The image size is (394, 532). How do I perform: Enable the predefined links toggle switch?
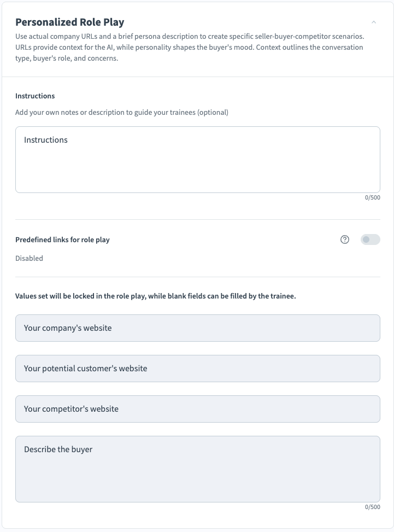coord(370,239)
